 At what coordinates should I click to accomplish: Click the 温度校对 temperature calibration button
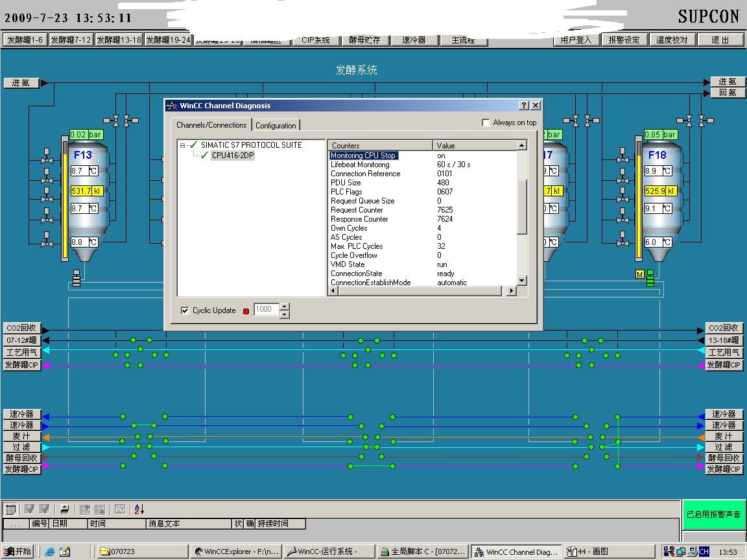click(672, 40)
